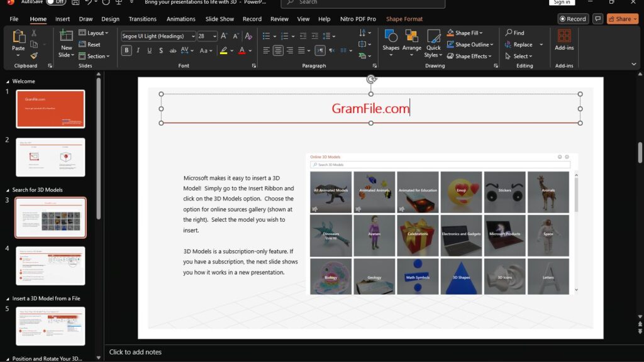Clear all formatting
Image resolution: width=644 pixels, height=362 pixels.
(x=248, y=36)
